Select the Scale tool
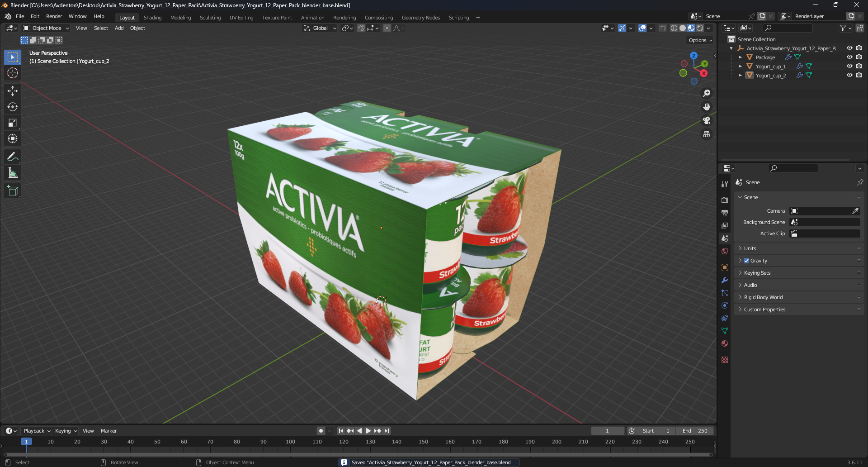The image size is (868, 467). tap(13, 123)
